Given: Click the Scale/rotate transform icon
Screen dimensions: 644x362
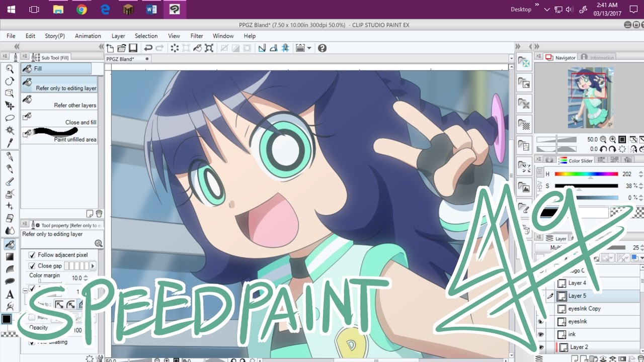Looking at the screenshot, I should click(209, 48).
